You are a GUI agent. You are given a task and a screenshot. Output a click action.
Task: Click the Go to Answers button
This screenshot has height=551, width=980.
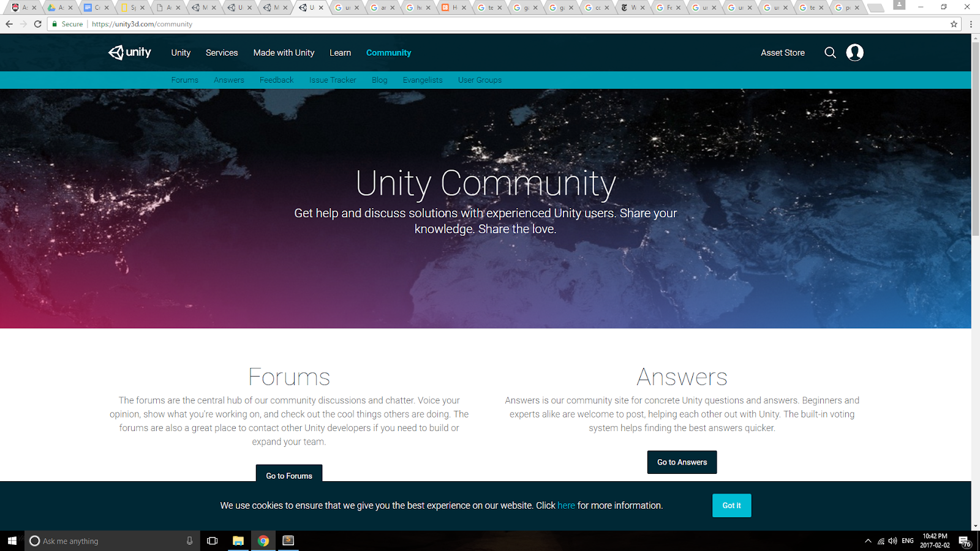[x=682, y=462]
